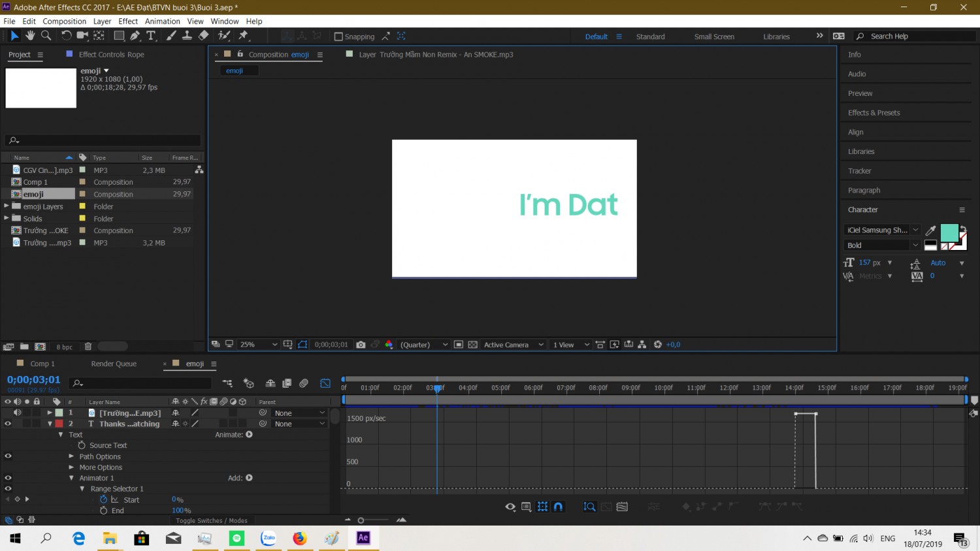Viewport: 980px width, 551px height.
Task: Delete selected project item with trash icon
Action: pyautogui.click(x=88, y=347)
